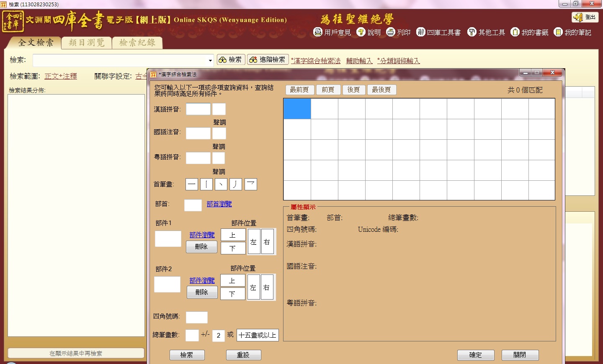The width and height of the screenshot is (603, 364).
Task: Open the 其他工具 tools icon
Action: click(x=472, y=32)
